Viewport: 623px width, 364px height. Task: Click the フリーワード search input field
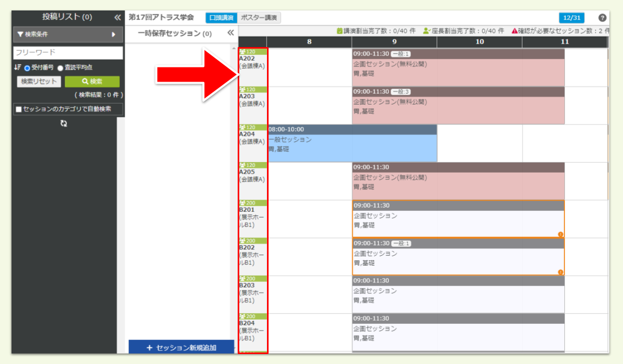tap(67, 53)
